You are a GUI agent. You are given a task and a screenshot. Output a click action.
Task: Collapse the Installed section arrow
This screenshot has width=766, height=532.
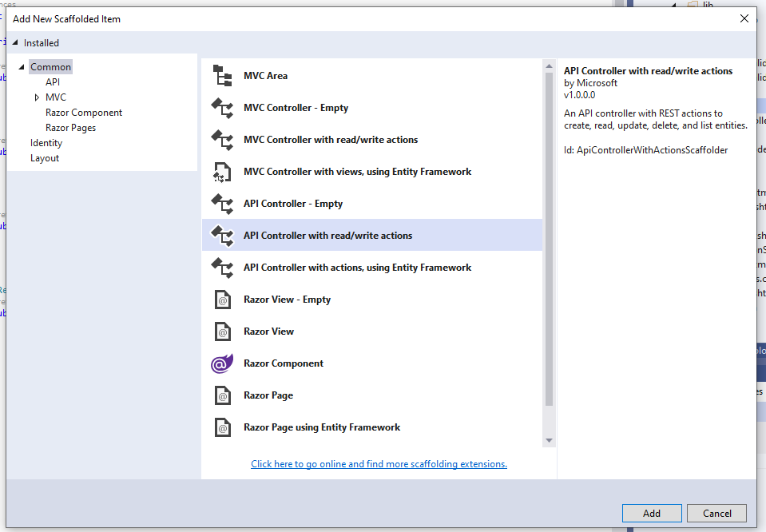[16, 43]
